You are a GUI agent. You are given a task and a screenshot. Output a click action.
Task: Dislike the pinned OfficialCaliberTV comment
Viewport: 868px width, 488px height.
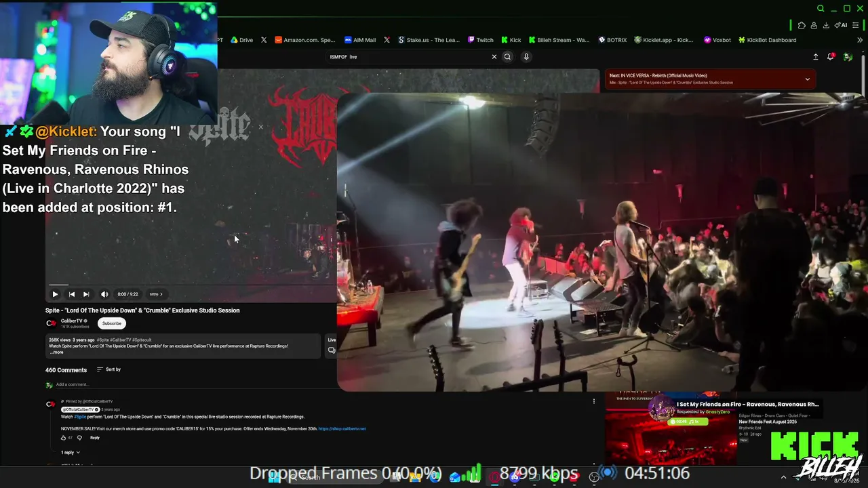pyautogui.click(x=79, y=438)
